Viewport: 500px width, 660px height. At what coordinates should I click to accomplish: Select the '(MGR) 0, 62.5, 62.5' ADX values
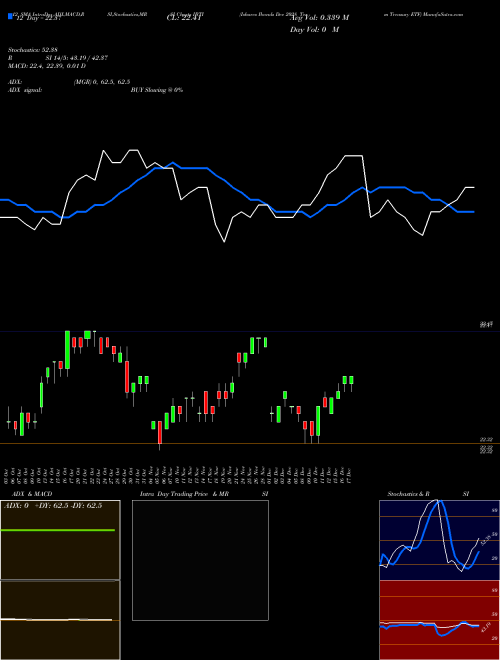(102, 82)
